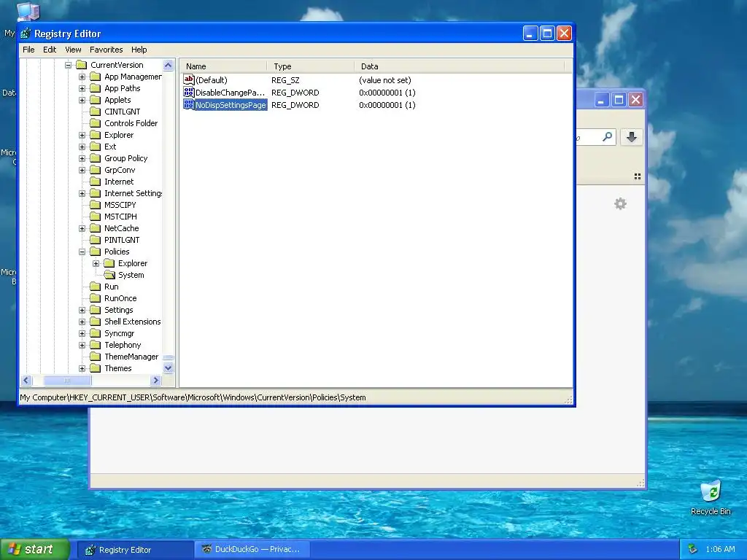The height and width of the screenshot is (560, 747).
Task: Open the browser gear settings icon
Action: [x=620, y=204]
